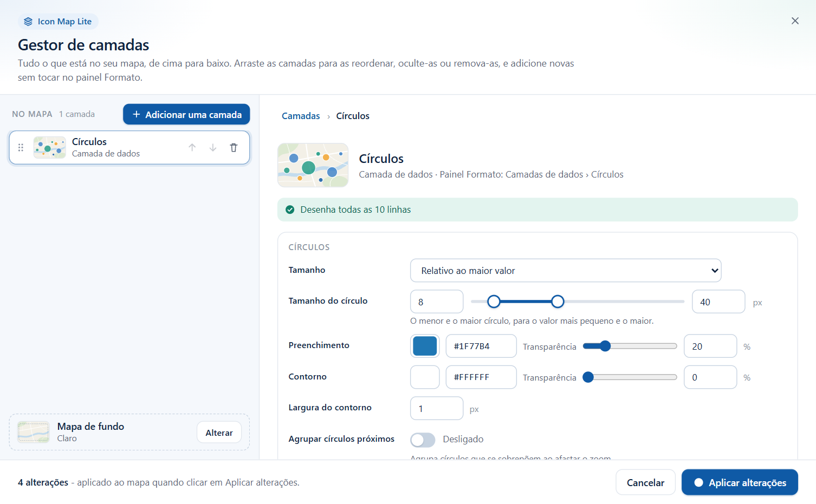Edit the minimum circle size field 8
Screen dimensions: 816x504
437,302
